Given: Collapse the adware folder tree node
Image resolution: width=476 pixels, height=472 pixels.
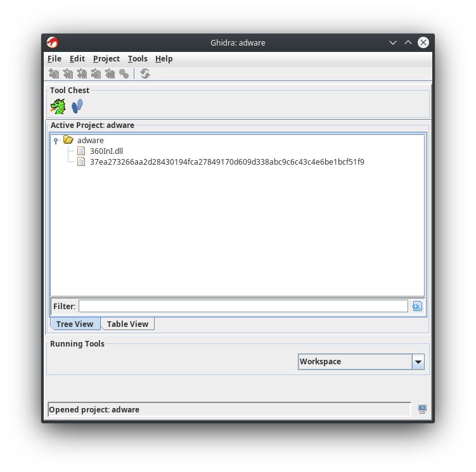Looking at the screenshot, I should [56, 141].
